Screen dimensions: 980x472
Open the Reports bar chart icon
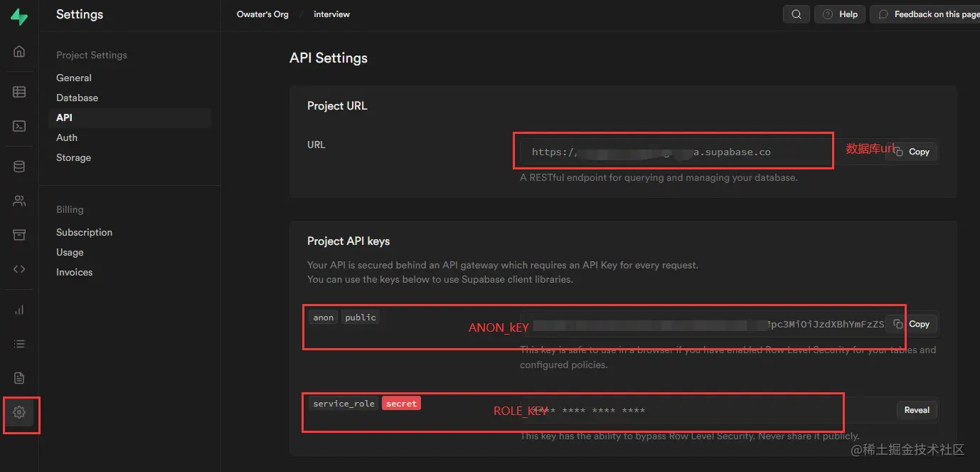[x=19, y=310]
